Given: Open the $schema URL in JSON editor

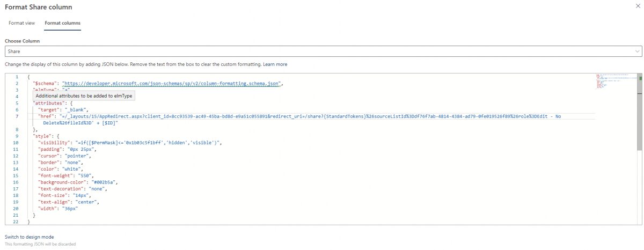Looking at the screenshot, I should pyautogui.click(x=172, y=83).
